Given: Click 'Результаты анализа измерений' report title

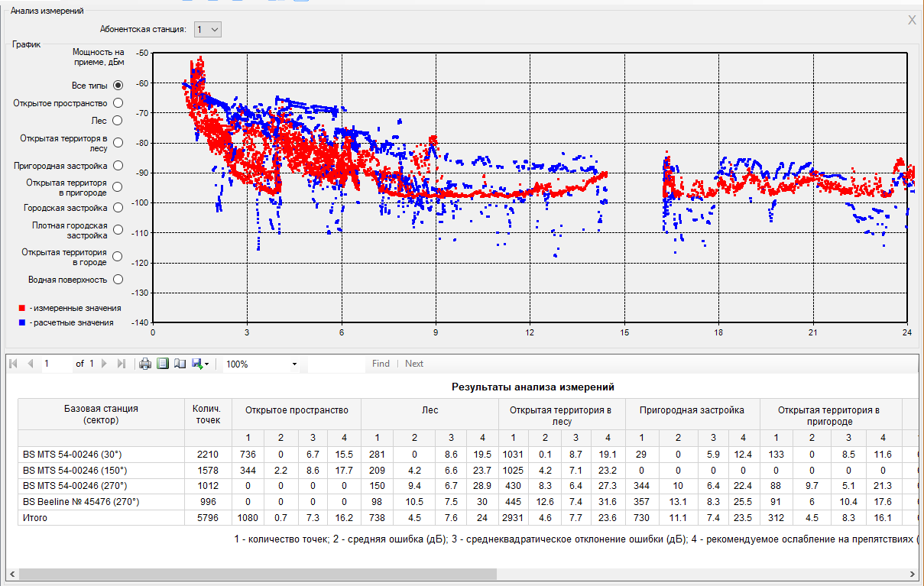Looking at the screenshot, I should (x=533, y=387).
